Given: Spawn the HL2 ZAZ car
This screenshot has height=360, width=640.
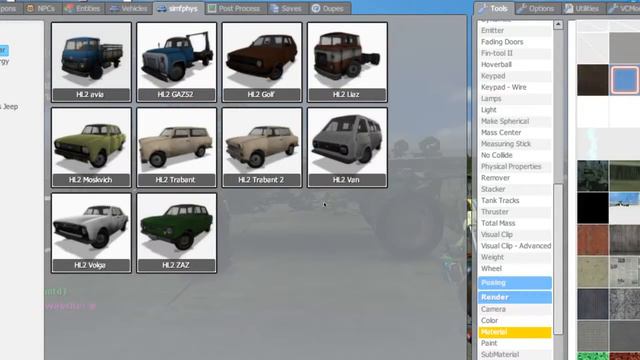Looking at the screenshot, I should click(x=176, y=233).
